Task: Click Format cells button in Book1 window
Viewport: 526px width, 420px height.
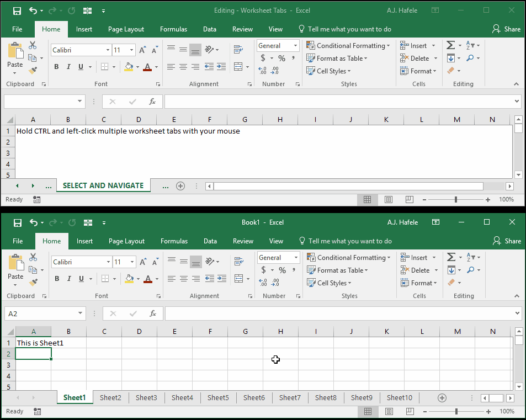Action: click(x=419, y=283)
